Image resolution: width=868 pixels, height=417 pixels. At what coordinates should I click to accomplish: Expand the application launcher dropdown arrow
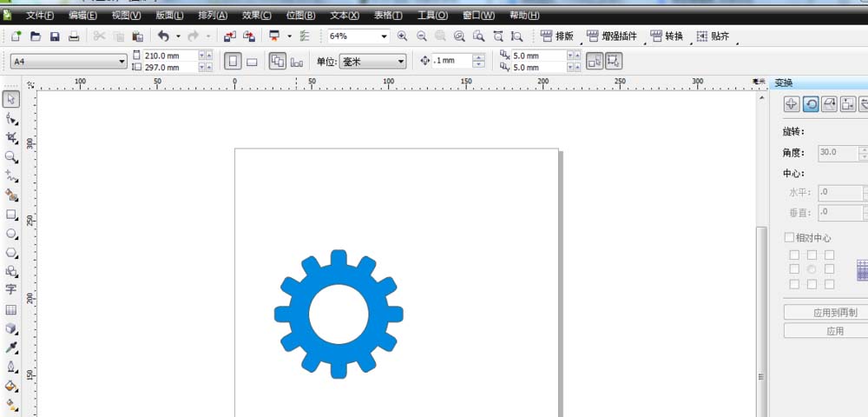[x=289, y=36]
